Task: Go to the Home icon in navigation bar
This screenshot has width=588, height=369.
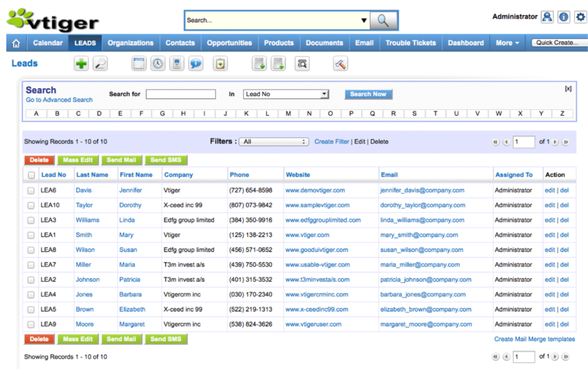Action: (16, 43)
